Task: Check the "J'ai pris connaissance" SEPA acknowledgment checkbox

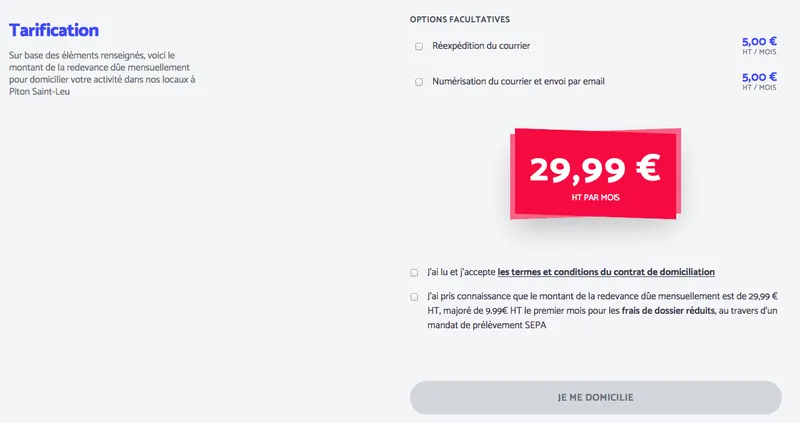Action: (414, 297)
